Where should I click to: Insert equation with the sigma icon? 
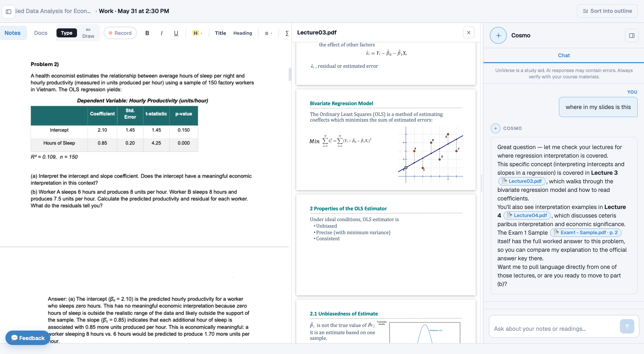287,33
